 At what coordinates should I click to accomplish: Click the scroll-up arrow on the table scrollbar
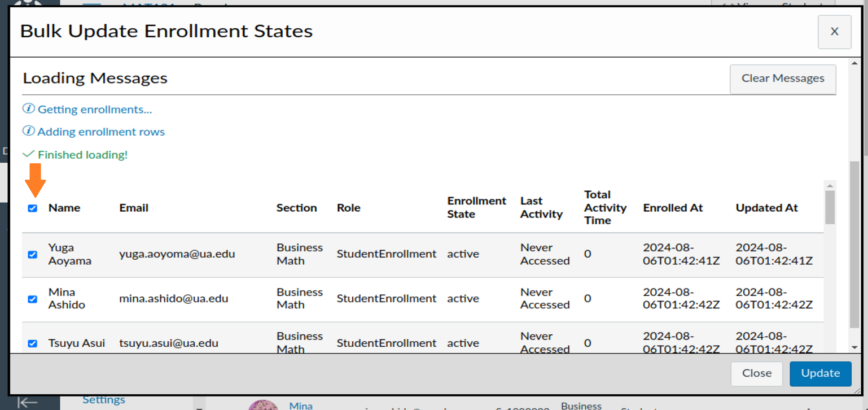coord(831,186)
